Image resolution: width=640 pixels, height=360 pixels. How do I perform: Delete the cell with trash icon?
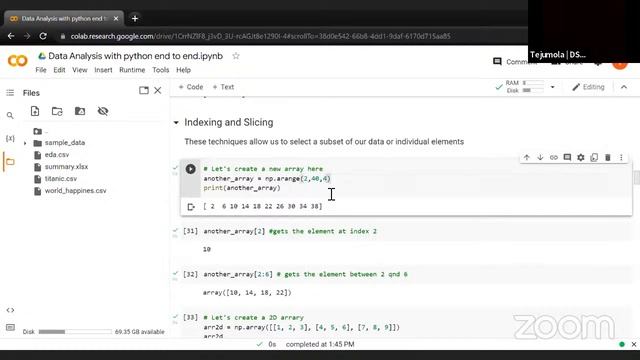(x=607, y=157)
